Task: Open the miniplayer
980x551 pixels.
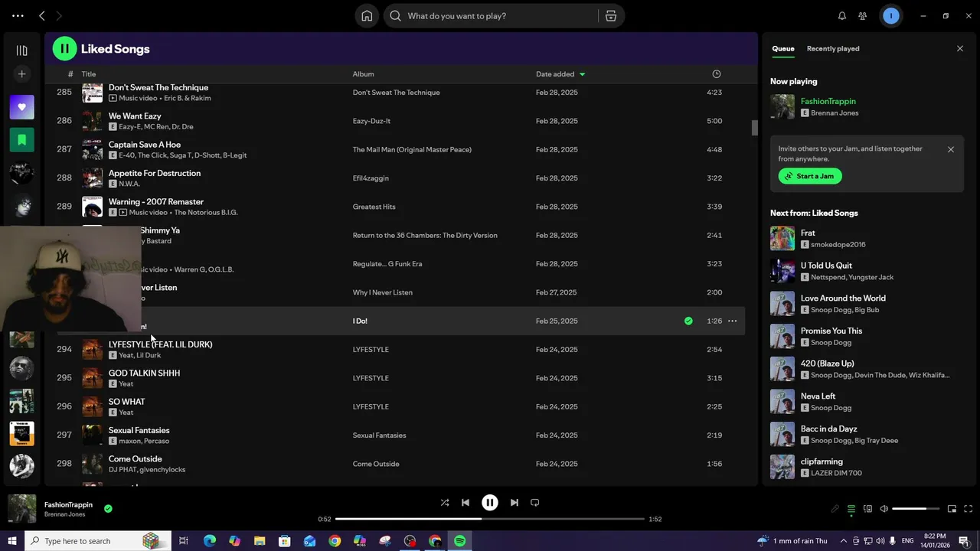Action: (952, 509)
